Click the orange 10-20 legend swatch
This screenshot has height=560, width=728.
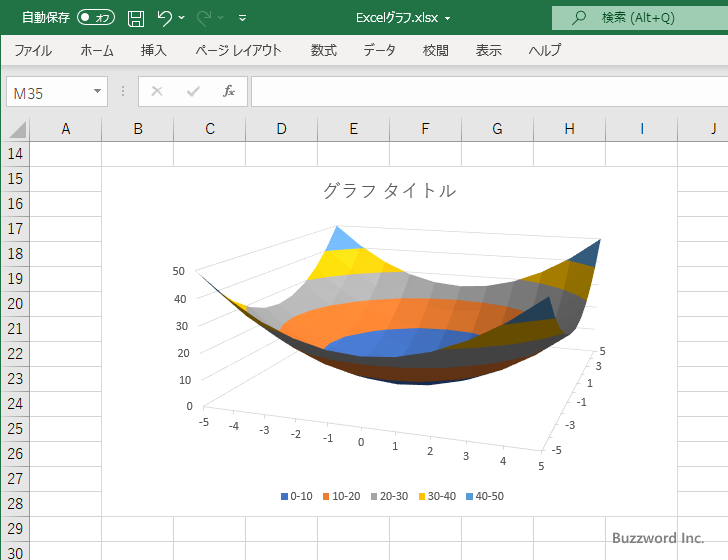click(x=327, y=496)
